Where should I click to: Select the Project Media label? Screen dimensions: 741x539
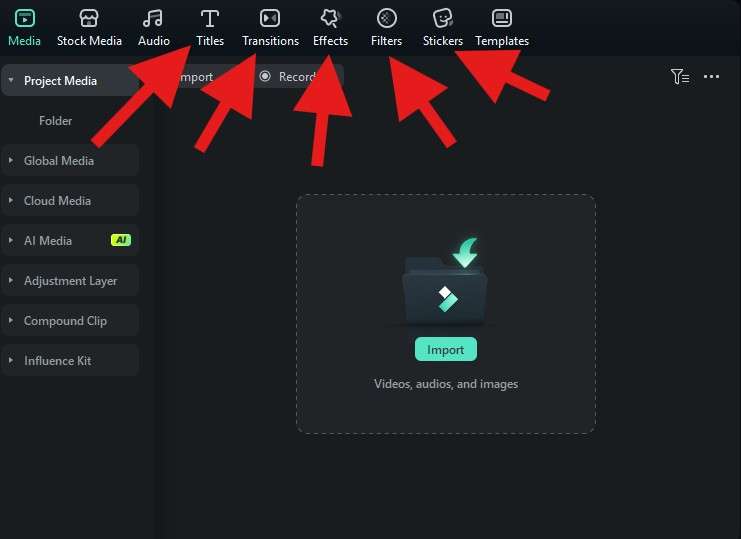click(x=60, y=81)
